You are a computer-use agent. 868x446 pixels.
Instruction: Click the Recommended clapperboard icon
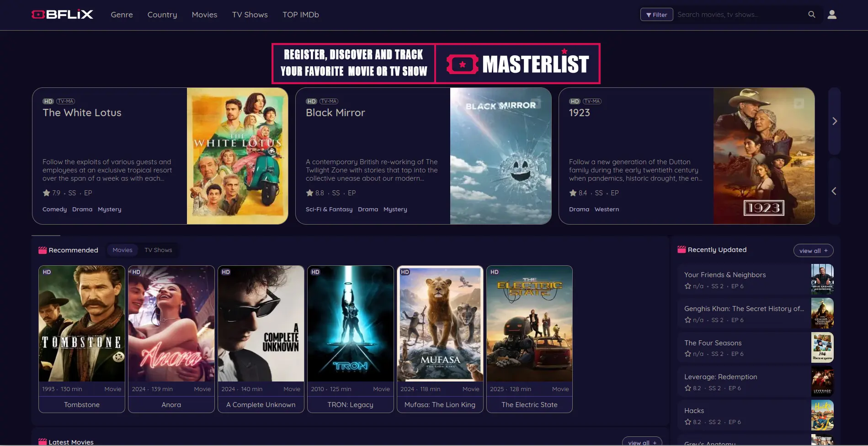(x=43, y=250)
